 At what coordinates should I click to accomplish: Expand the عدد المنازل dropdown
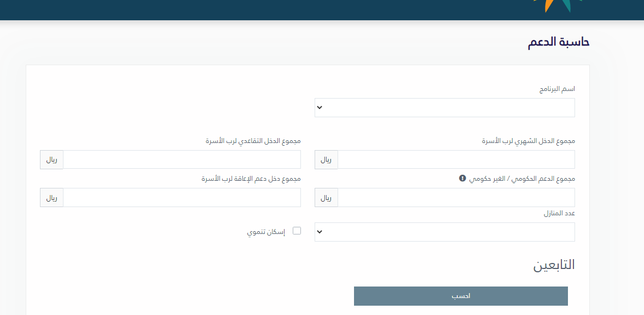(444, 232)
